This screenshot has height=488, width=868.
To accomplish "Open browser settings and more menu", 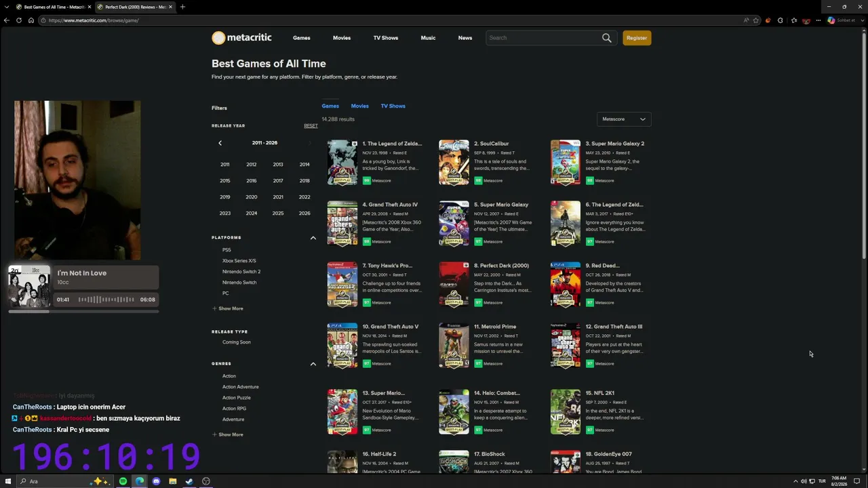I will (818, 20).
